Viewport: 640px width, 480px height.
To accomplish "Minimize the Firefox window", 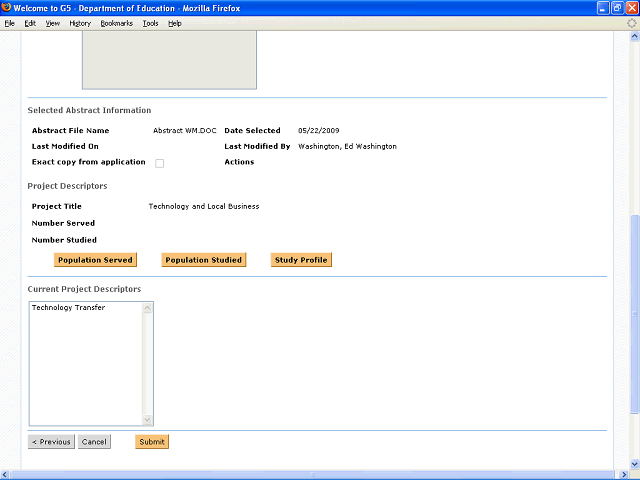I will (x=603, y=8).
